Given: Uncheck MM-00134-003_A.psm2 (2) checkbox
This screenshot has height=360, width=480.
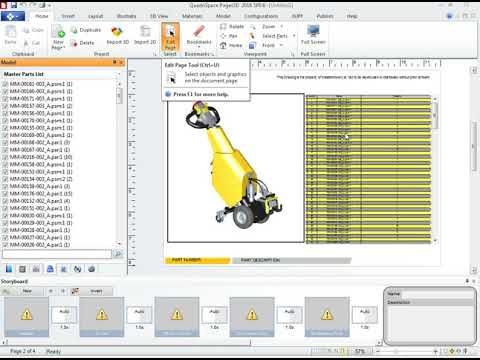Looking at the screenshot, I should [5, 179].
